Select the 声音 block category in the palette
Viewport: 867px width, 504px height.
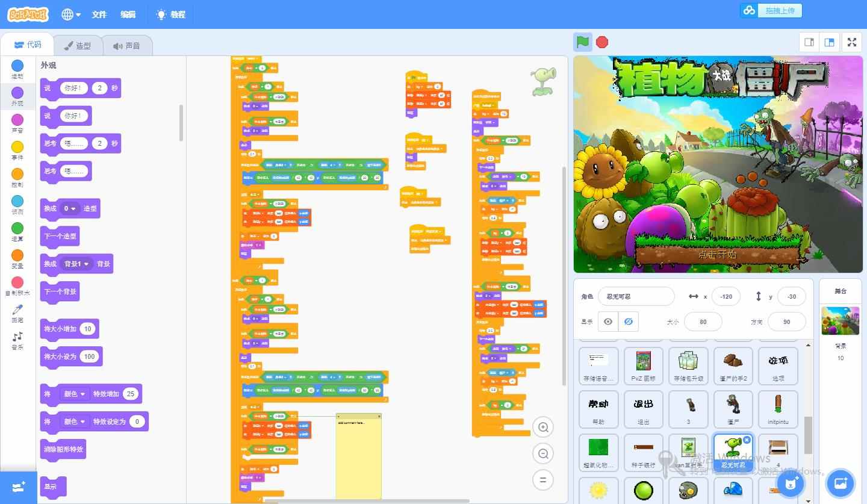(17, 123)
